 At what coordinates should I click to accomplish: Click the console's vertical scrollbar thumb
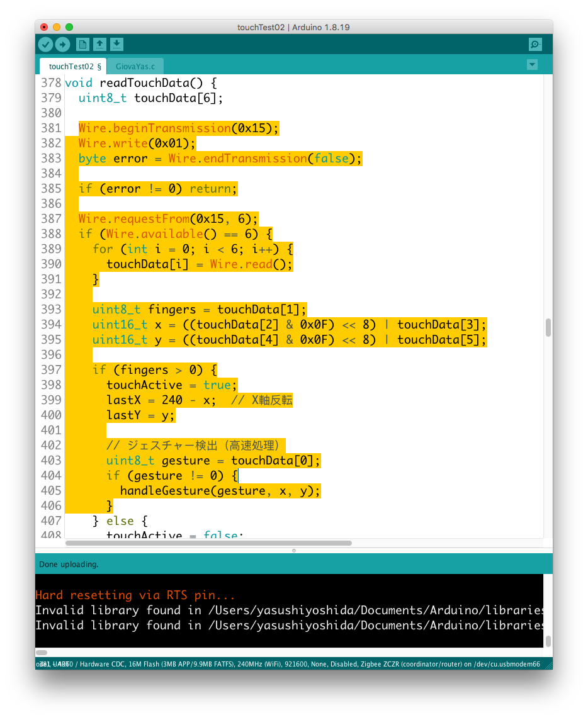[548, 641]
